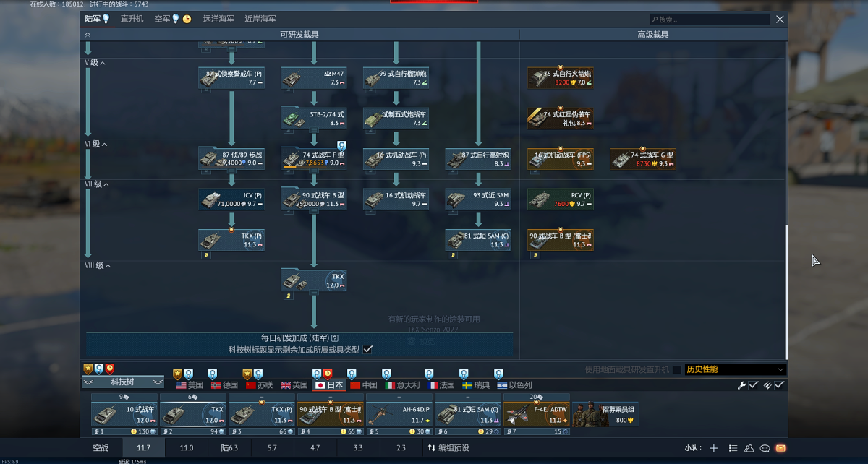Screen dimensions: 868x464
Task: Select the 87 式侦察警戒车 (P) vehicle
Action: (x=231, y=77)
